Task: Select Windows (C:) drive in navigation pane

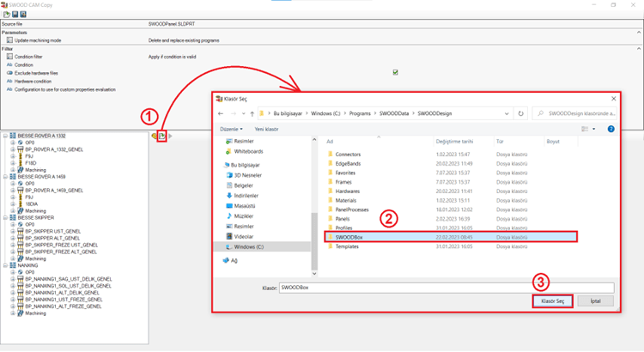Action: coord(249,247)
